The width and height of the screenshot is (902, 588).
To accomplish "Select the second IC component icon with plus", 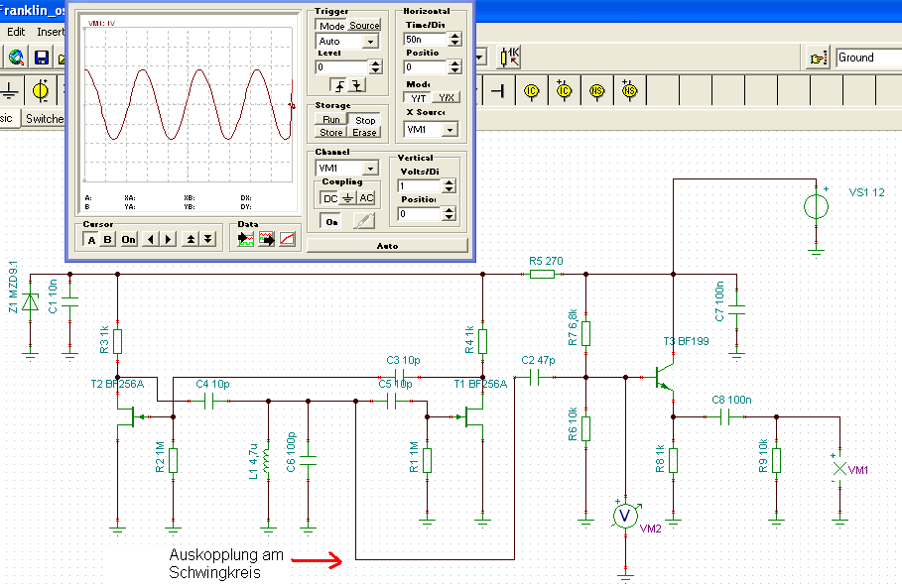I will pyautogui.click(x=564, y=90).
